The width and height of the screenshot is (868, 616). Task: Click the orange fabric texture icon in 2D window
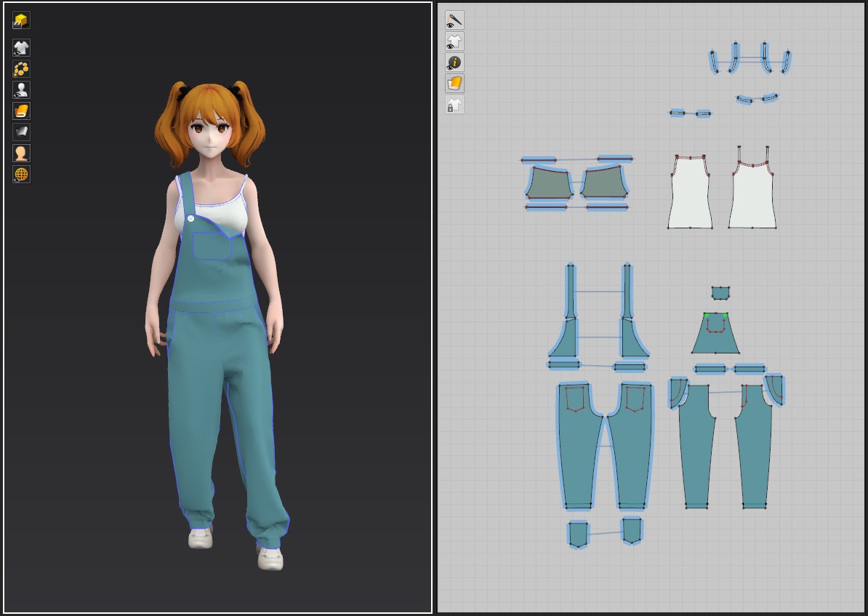coord(454,84)
